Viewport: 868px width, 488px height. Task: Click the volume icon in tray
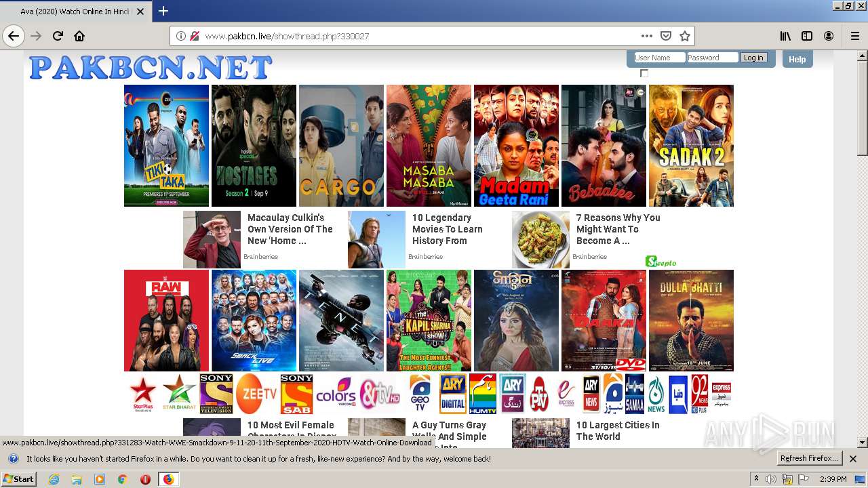click(771, 479)
